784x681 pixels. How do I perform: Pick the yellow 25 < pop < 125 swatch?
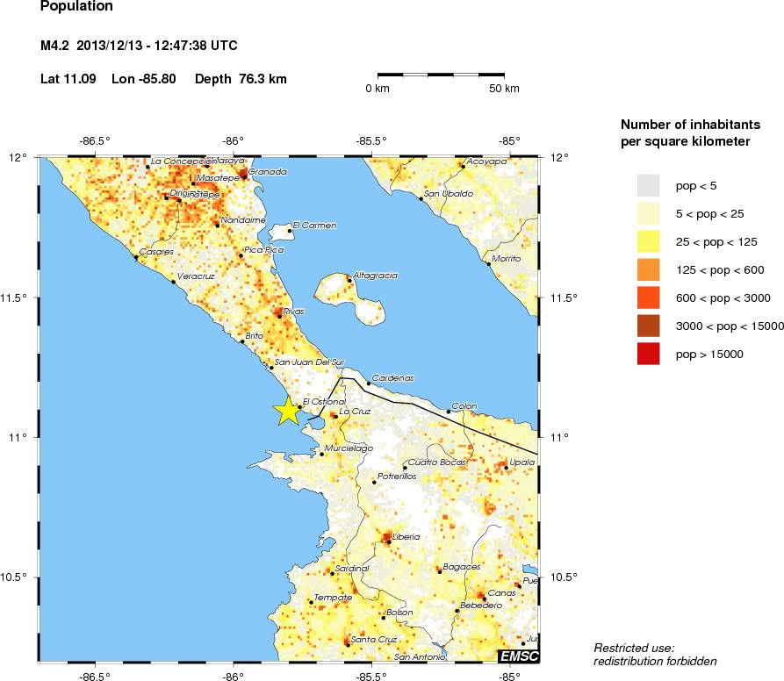pos(648,242)
